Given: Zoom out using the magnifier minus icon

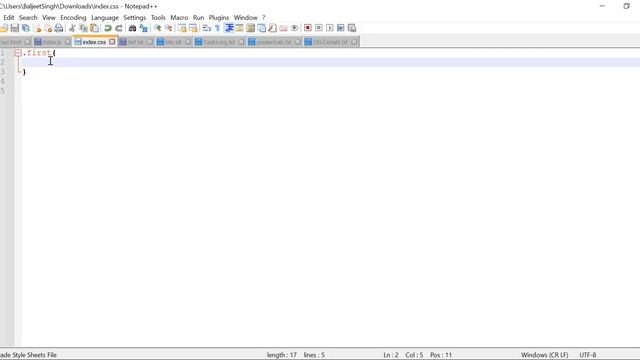Looking at the screenshot, I should point(168,28).
